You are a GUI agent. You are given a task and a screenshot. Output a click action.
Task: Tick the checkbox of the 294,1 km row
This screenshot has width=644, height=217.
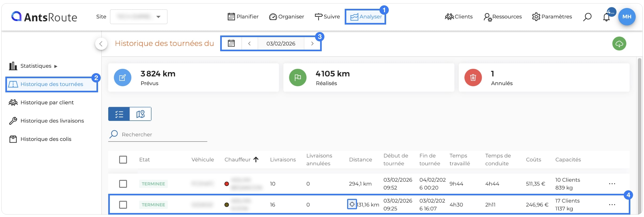[x=123, y=184]
